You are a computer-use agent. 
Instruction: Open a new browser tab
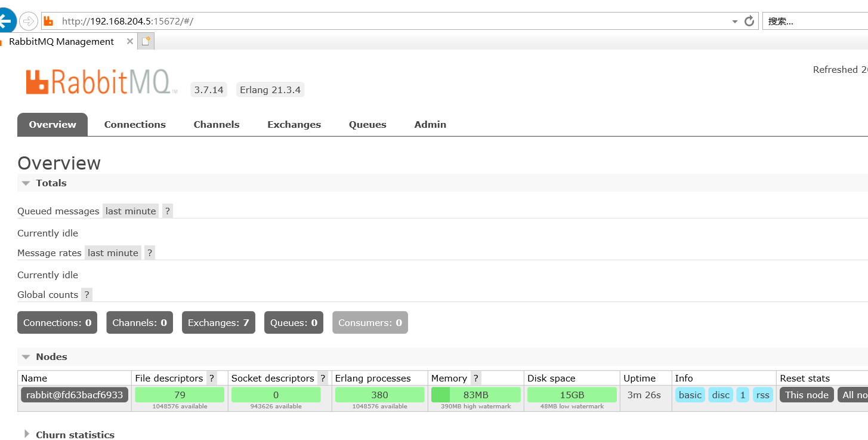[x=146, y=41]
